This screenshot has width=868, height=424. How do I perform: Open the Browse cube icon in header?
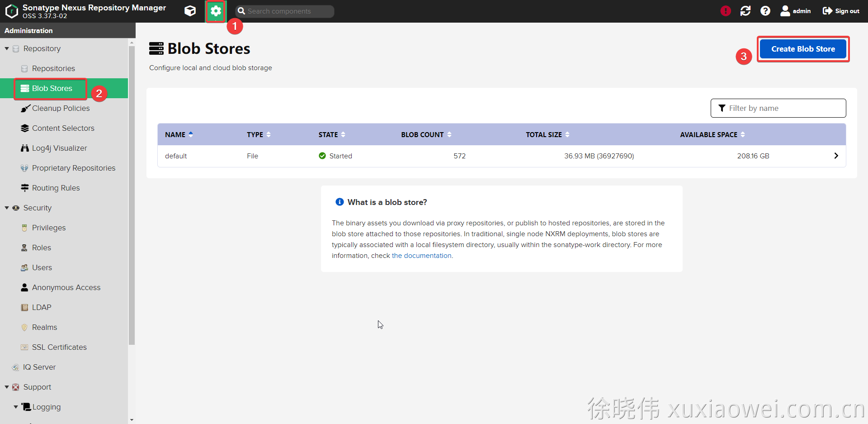190,11
